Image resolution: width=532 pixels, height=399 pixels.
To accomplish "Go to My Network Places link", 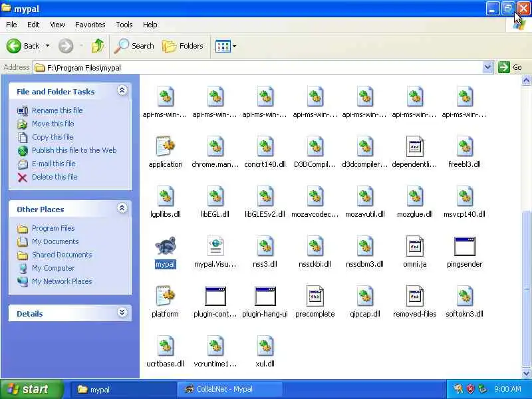I will pos(62,281).
